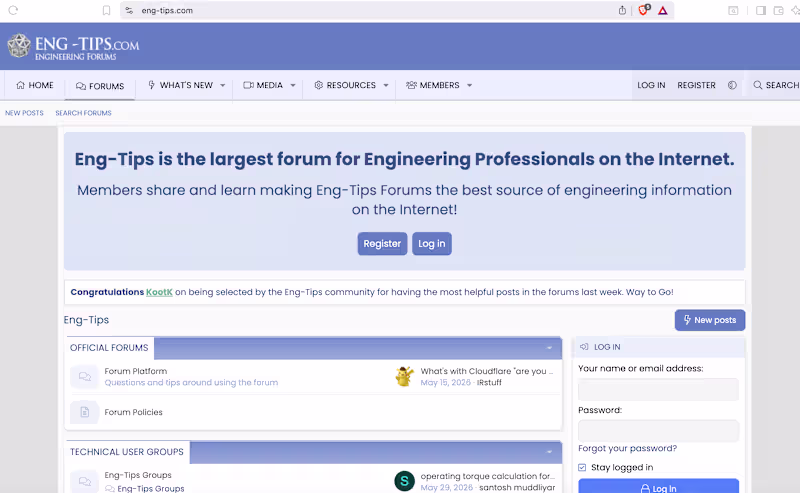Open IRstuff's Pikachu avatar
The height and width of the screenshot is (493, 800).
pyautogui.click(x=404, y=377)
